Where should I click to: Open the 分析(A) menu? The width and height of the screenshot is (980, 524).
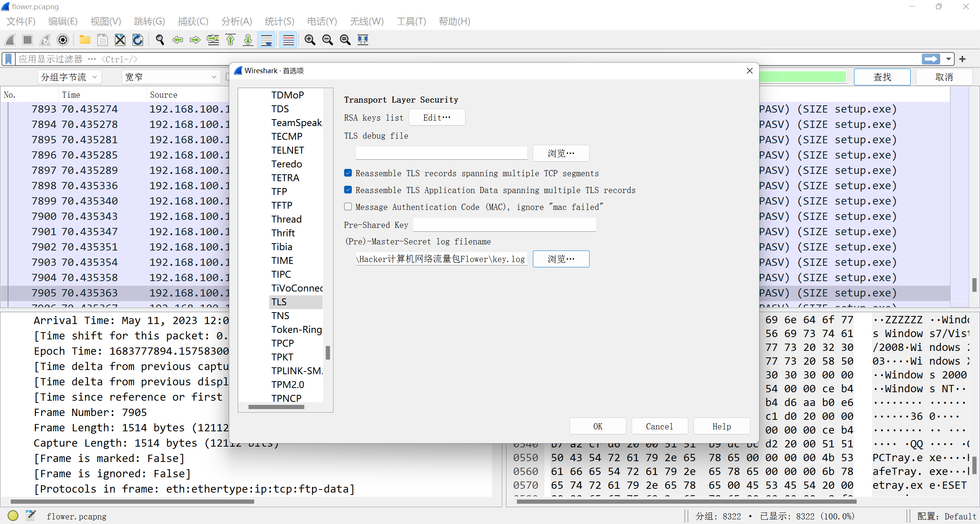[237, 21]
